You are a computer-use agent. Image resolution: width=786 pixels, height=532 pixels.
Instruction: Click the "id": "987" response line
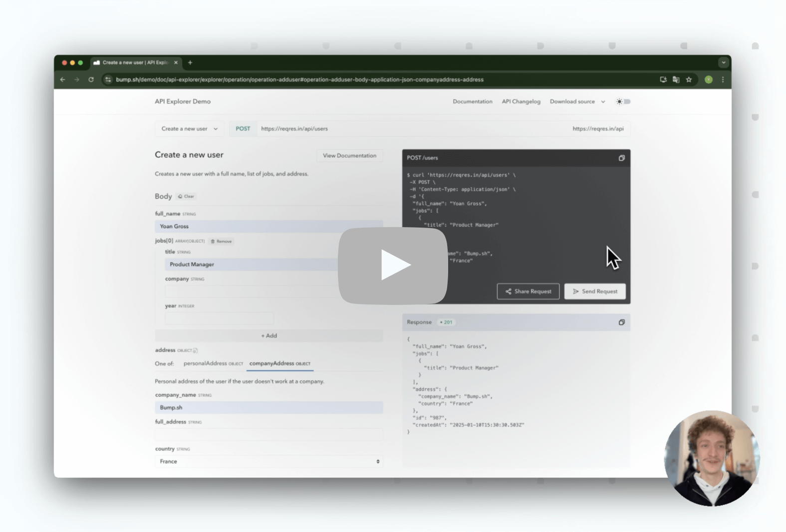point(429,418)
